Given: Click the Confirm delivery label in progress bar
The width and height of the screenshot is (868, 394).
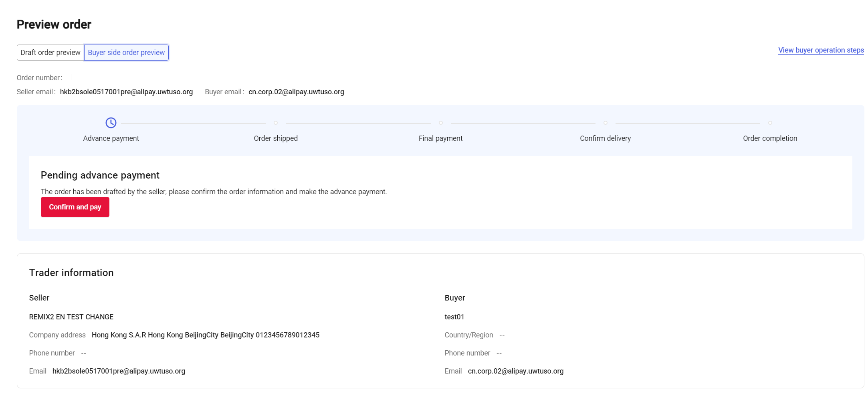Looking at the screenshot, I should pos(606,138).
